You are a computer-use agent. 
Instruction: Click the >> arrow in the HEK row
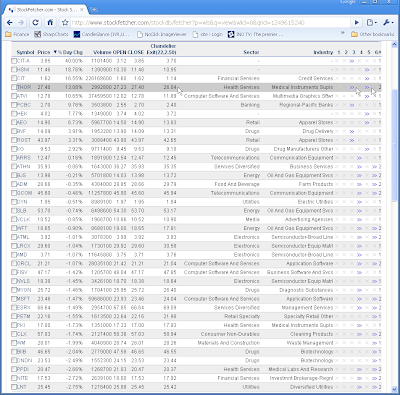(367, 114)
